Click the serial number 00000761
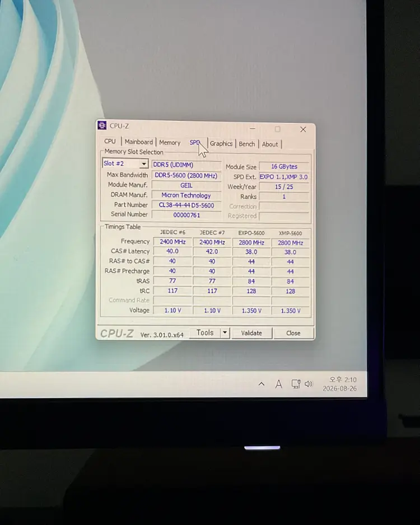420x525 pixels. 186,215
